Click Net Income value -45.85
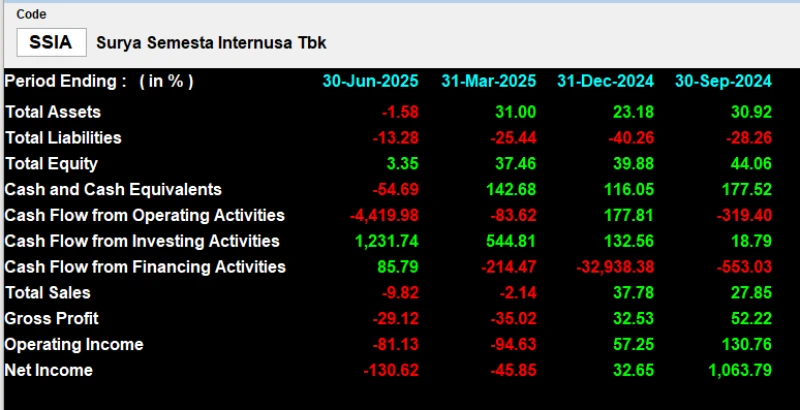 click(x=513, y=370)
